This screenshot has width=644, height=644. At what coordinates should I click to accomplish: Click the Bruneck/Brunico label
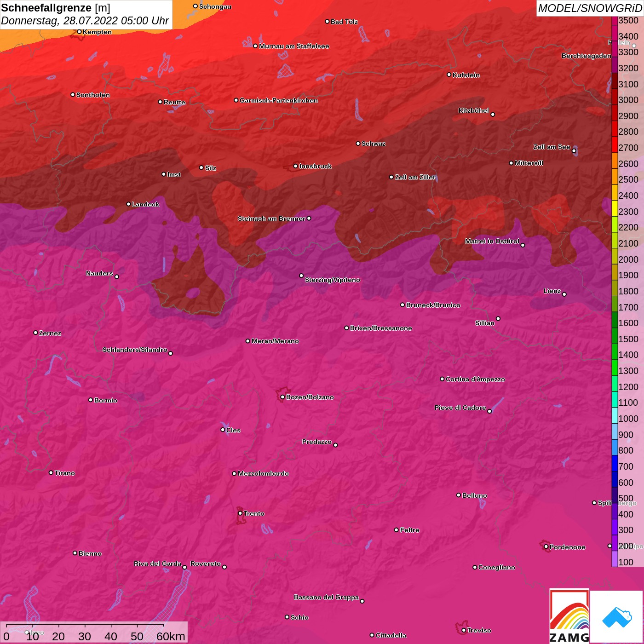tap(433, 305)
